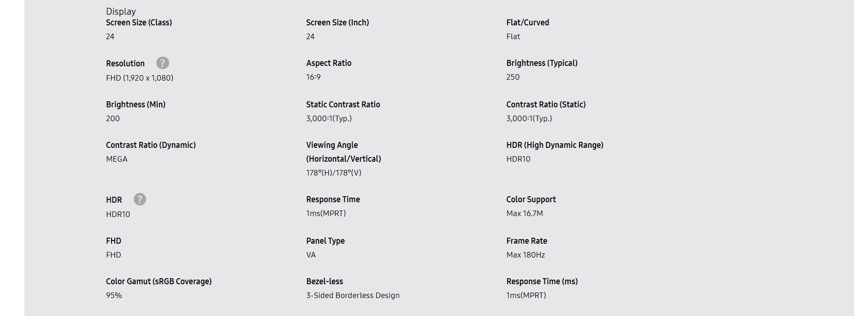Image resolution: width=868 pixels, height=316 pixels.
Task: Click the Contrast Ratio (Dynamic) MEGA value
Action: coord(117,159)
